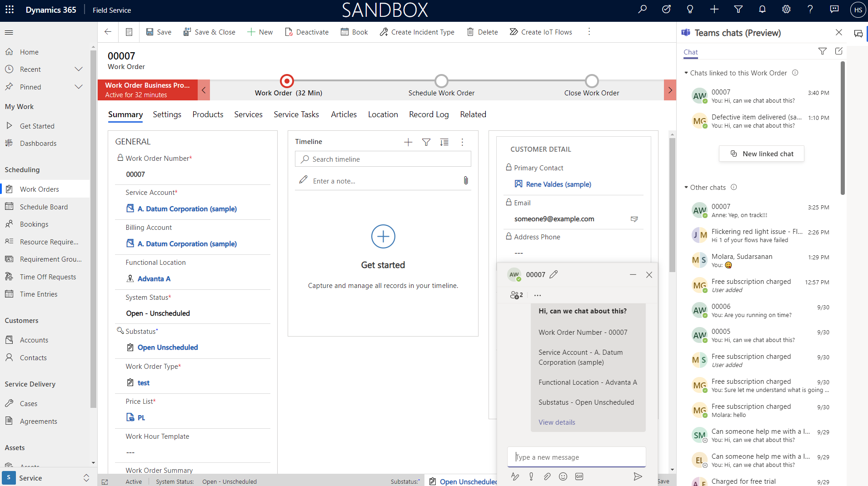Image resolution: width=868 pixels, height=486 pixels.
Task: Click the search magnifier in top bar
Action: pos(642,10)
